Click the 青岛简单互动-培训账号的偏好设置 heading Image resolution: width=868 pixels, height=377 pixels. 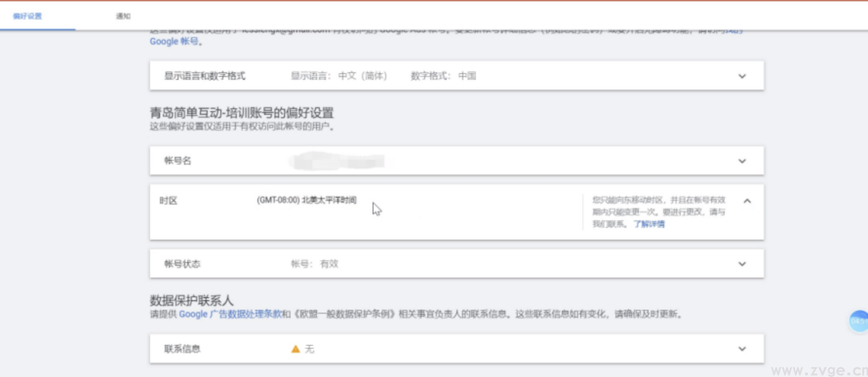coord(242,113)
